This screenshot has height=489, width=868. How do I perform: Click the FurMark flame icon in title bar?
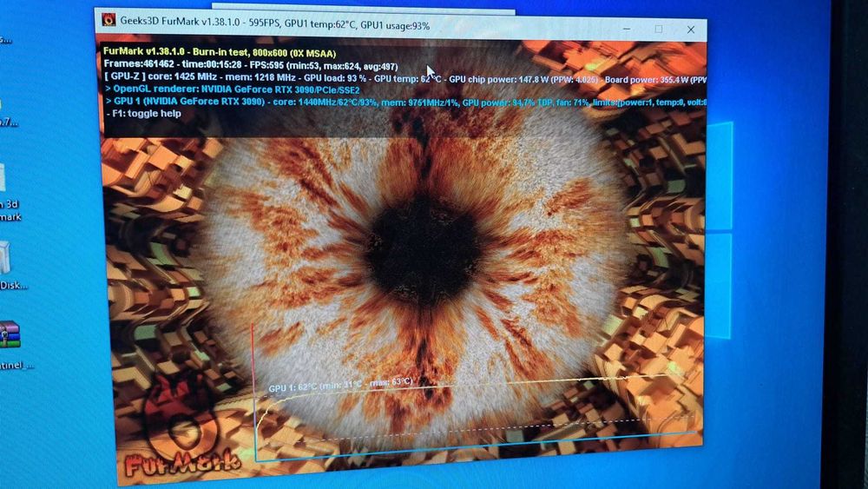point(109,20)
